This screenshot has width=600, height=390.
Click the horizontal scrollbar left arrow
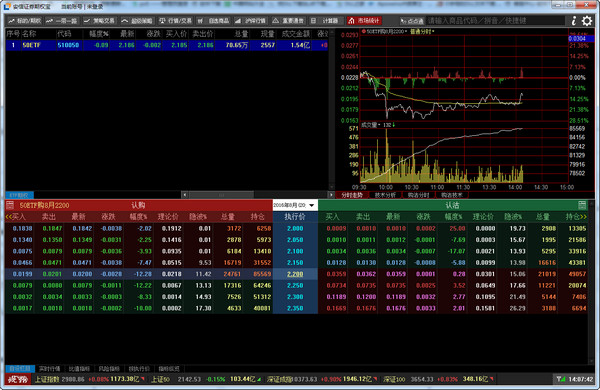tap(184, 195)
